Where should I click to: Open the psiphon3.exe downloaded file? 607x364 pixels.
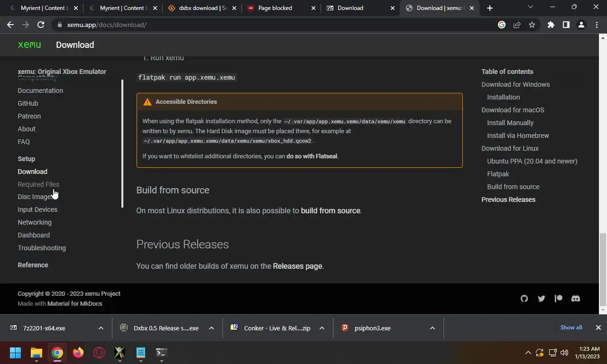click(373, 328)
